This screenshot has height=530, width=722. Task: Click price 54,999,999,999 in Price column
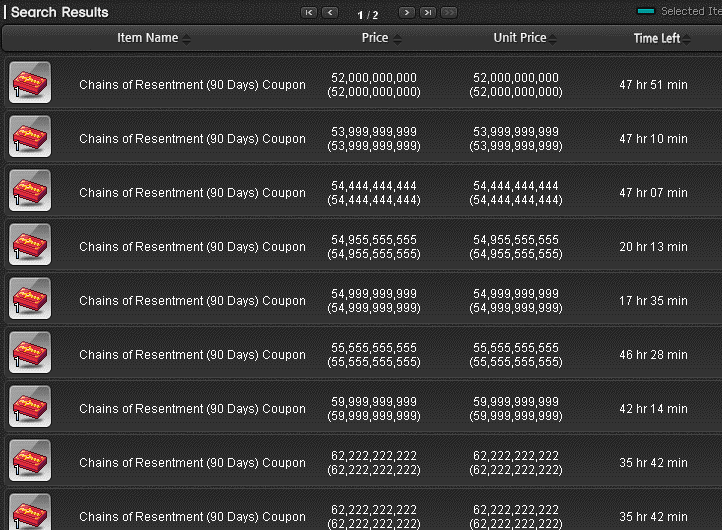(374, 301)
